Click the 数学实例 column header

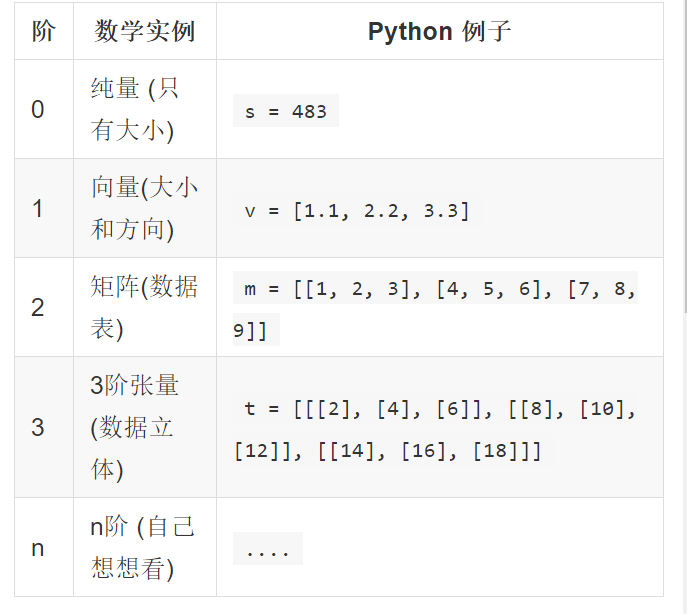click(144, 31)
